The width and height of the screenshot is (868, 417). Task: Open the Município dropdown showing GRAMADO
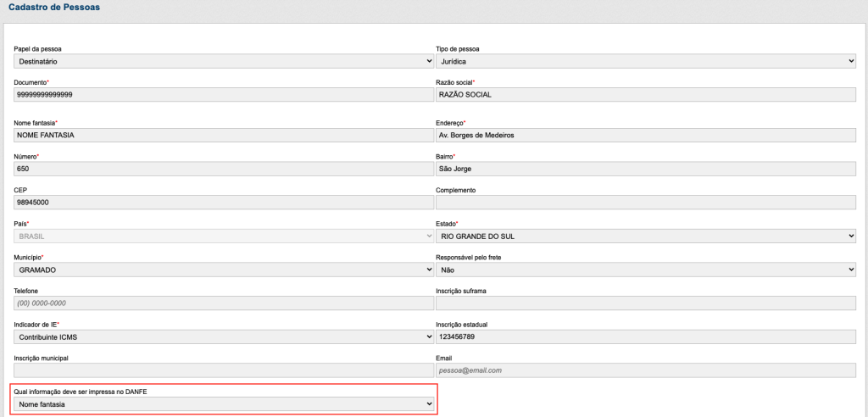(224, 270)
